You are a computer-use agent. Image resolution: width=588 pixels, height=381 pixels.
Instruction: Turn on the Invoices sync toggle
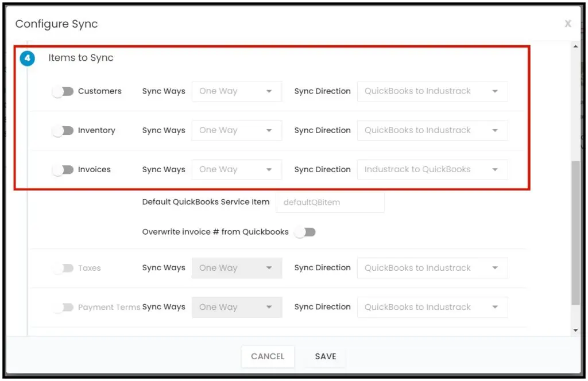click(63, 170)
